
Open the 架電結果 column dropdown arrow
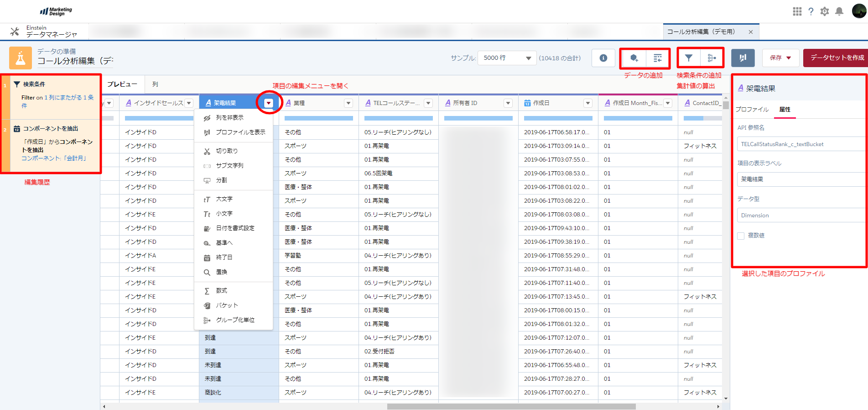point(269,103)
